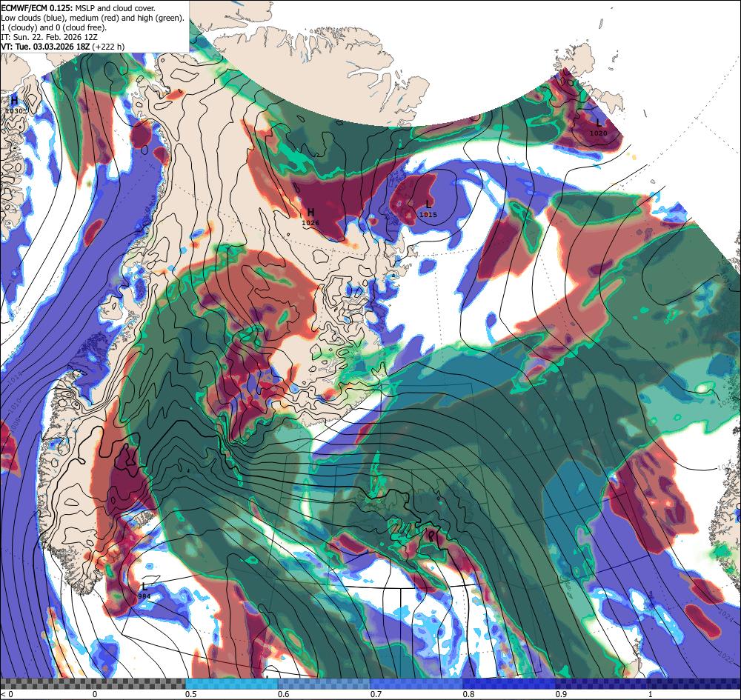Click the 0.6–0.7 color bar segment

coord(324,684)
